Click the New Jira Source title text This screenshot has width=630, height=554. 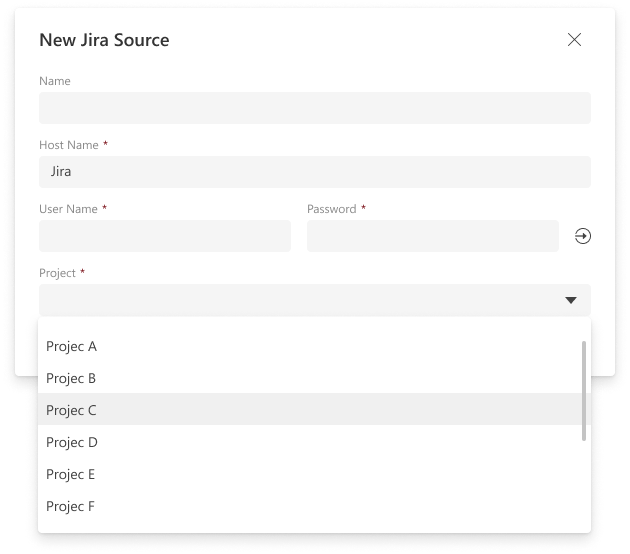click(104, 40)
